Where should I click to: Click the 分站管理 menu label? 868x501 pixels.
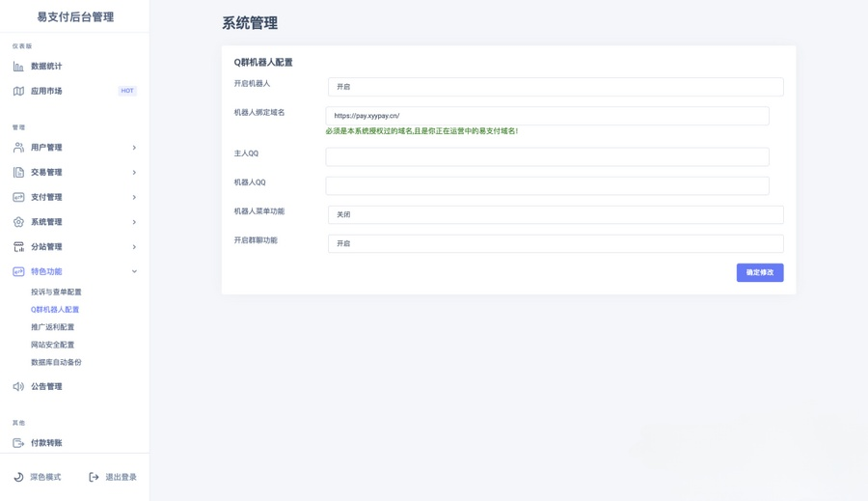tap(46, 247)
